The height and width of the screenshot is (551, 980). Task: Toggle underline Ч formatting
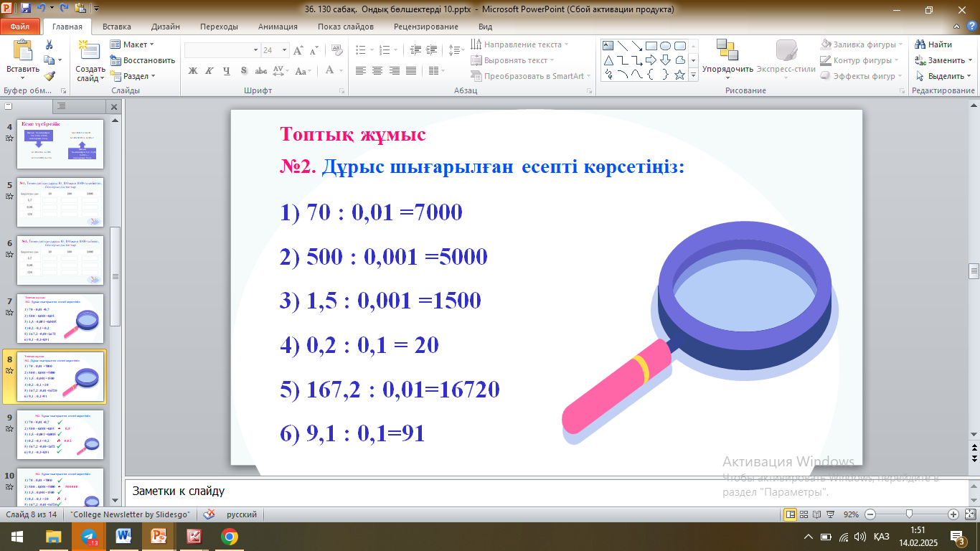tap(227, 71)
